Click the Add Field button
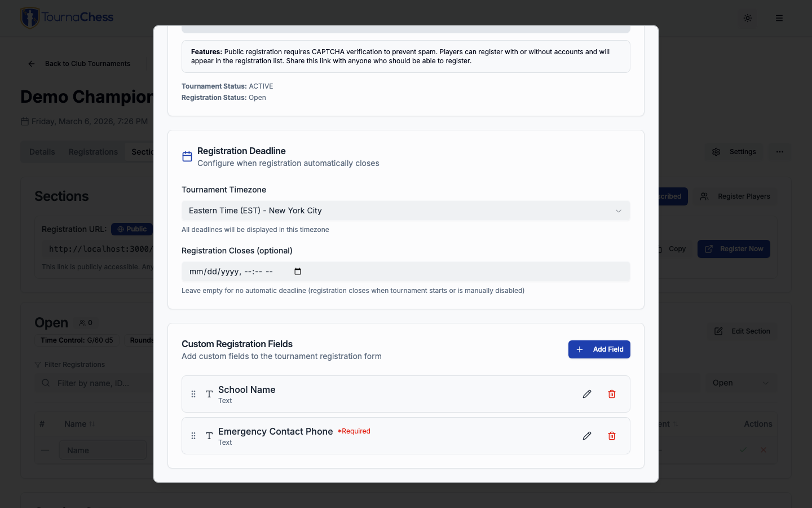 pos(599,349)
